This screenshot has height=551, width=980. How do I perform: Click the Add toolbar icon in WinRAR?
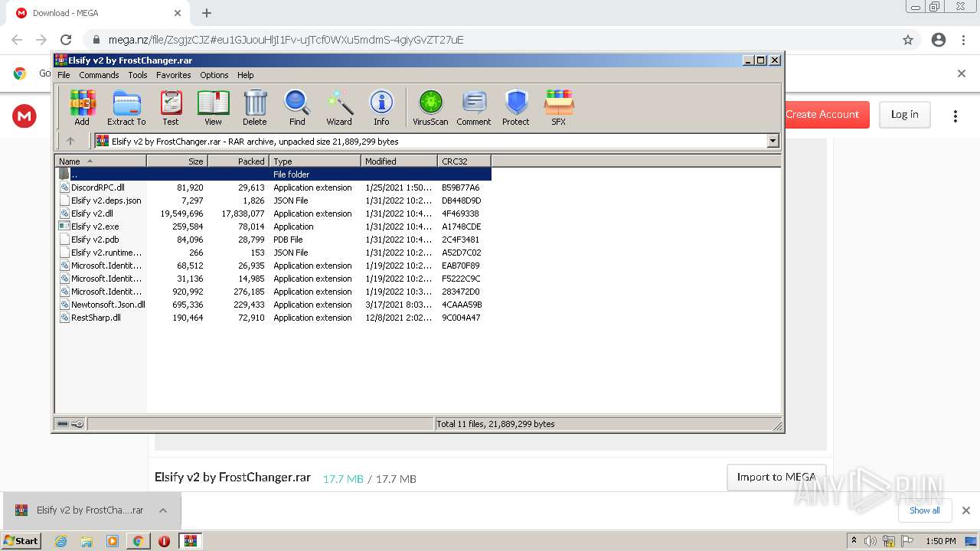click(x=82, y=107)
